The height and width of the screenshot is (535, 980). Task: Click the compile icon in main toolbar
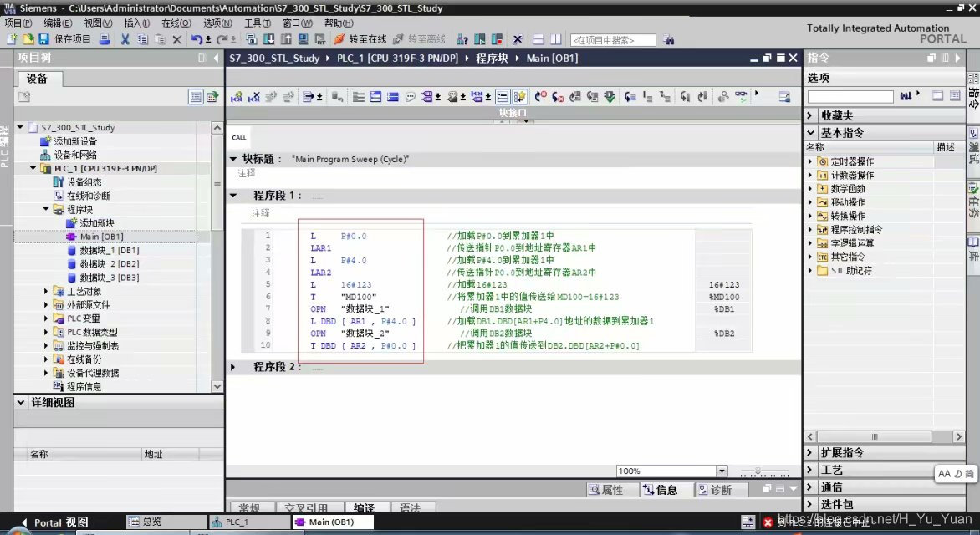click(251, 39)
